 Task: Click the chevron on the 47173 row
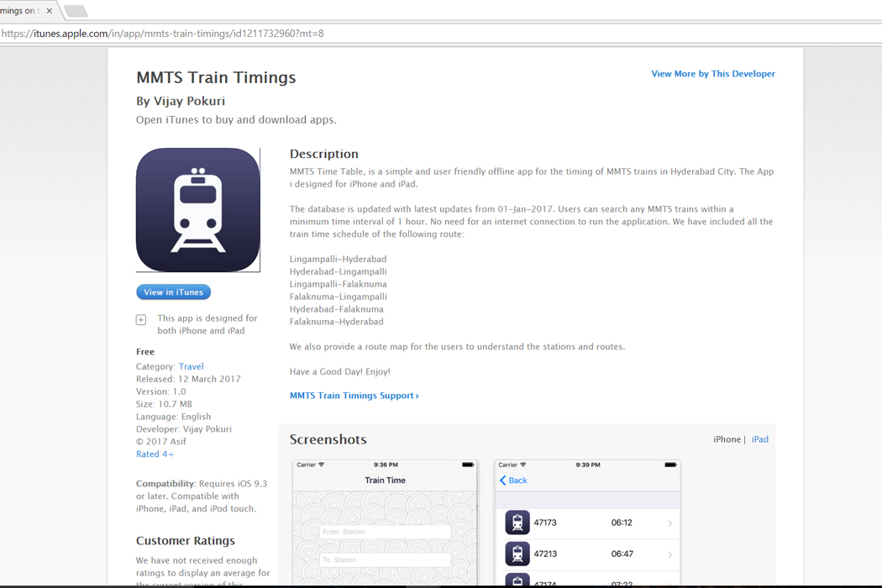click(670, 523)
